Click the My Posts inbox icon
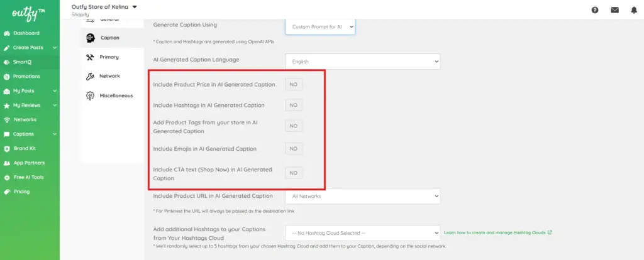Screen dimensions: 644x260 click(6, 91)
